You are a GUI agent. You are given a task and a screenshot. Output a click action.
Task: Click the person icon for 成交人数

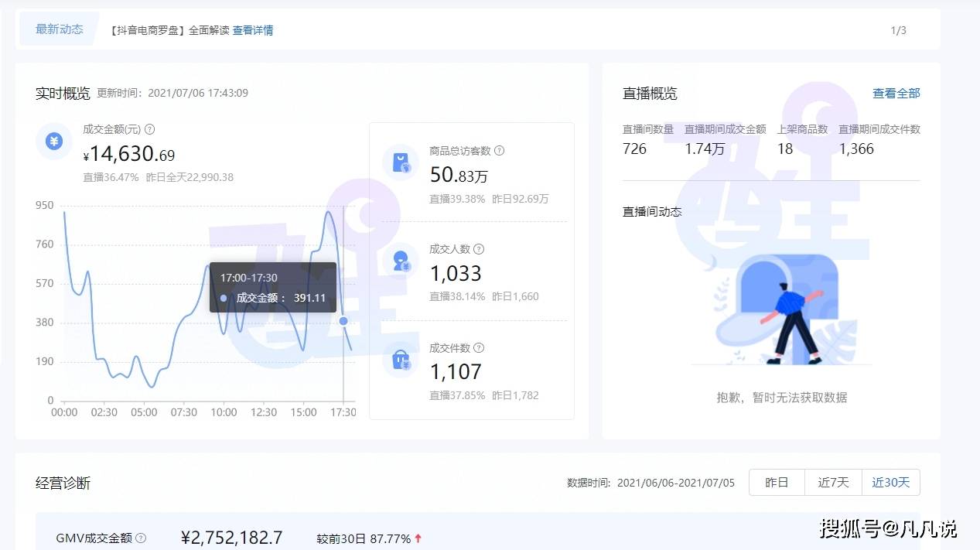pos(401,261)
